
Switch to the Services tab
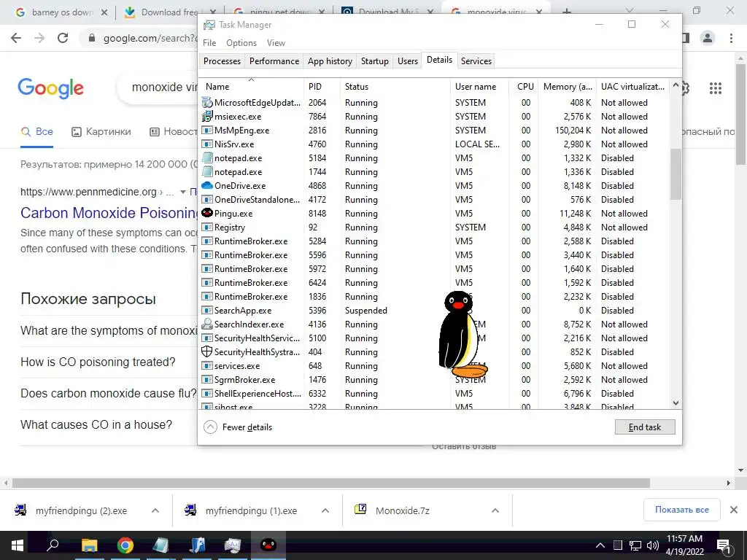tap(476, 61)
